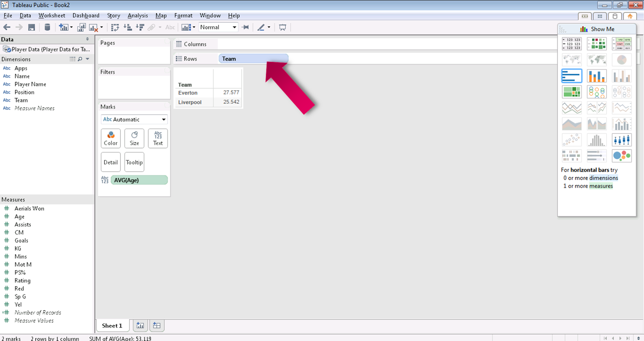Open the Story menu
Screen dimensions: 644x341
click(114, 15)
